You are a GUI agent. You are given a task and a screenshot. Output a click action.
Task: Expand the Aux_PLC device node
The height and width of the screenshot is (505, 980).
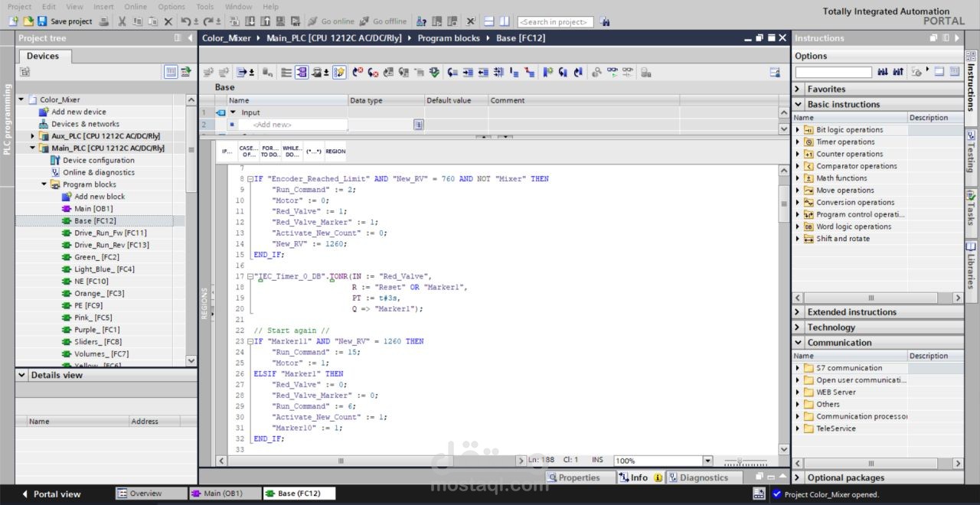tap(33, 135)
